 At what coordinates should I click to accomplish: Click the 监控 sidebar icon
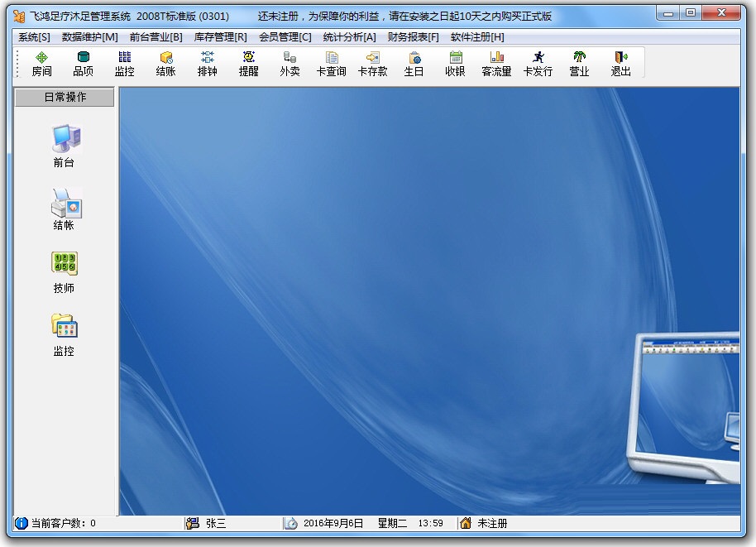65,335
